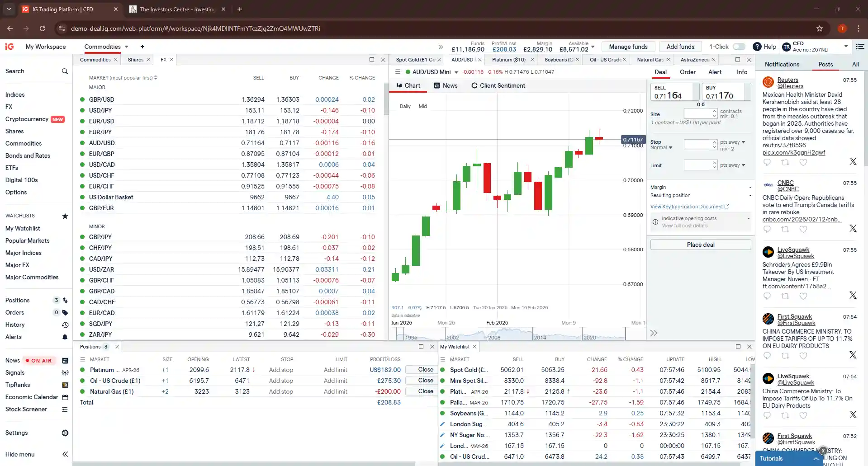Like the Reuters post heart icon
Viewport: 868px width, 466px height.
(x=803, y=162)
